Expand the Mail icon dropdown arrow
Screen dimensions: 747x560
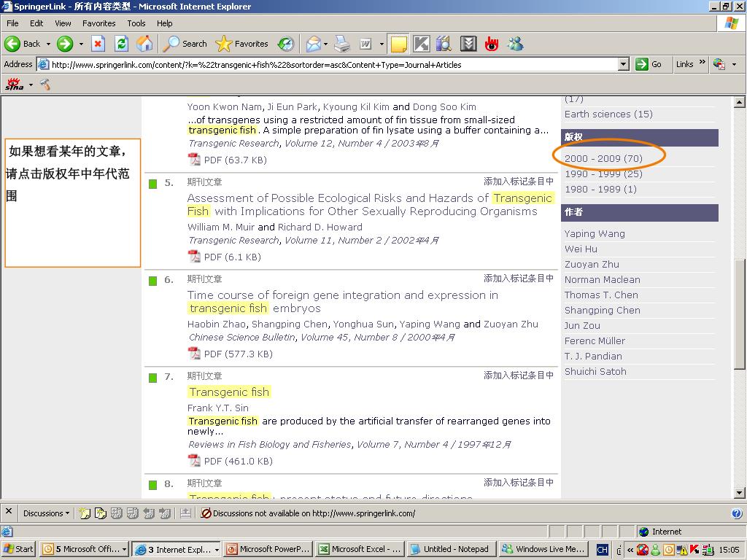[x=326, y=44]
